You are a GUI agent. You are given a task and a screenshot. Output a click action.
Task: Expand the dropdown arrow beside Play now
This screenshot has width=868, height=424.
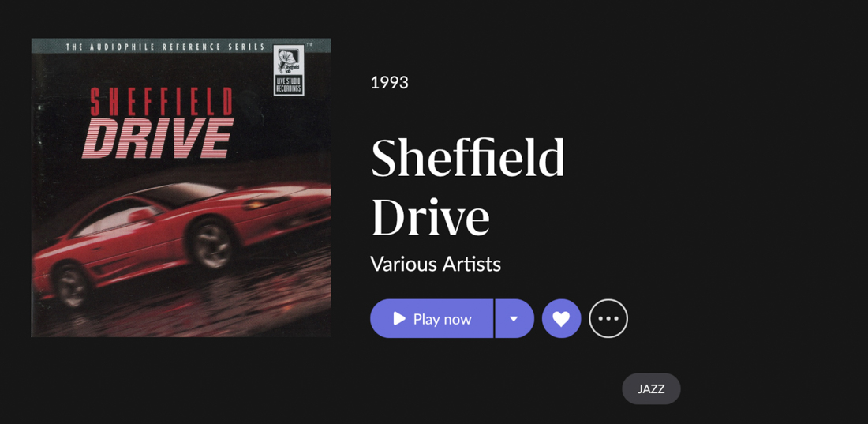[x=514, y=318]
